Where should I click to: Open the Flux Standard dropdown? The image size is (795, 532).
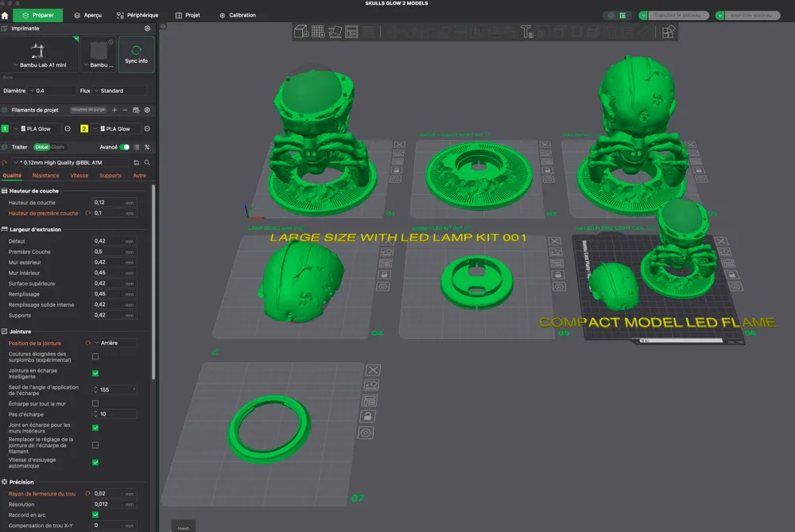point(120,91)
